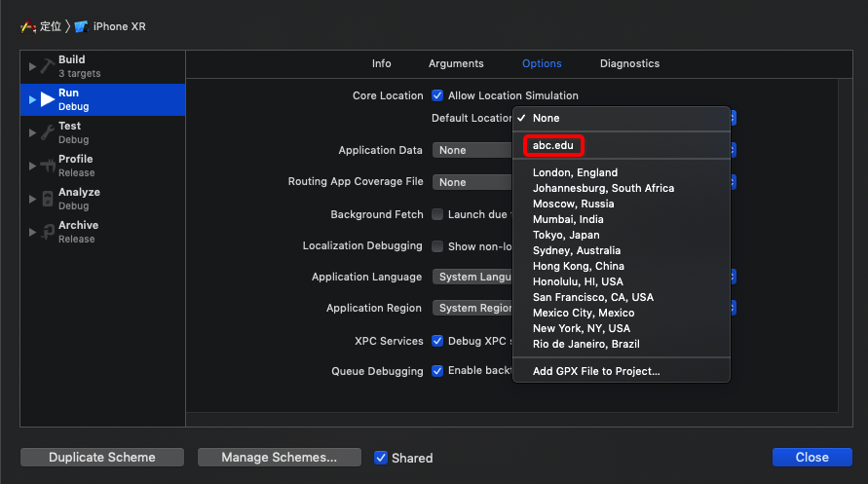868x484 pixels.
Task: Enable the Background Fetch launch checkbox
Action: (x=437, y=214)
